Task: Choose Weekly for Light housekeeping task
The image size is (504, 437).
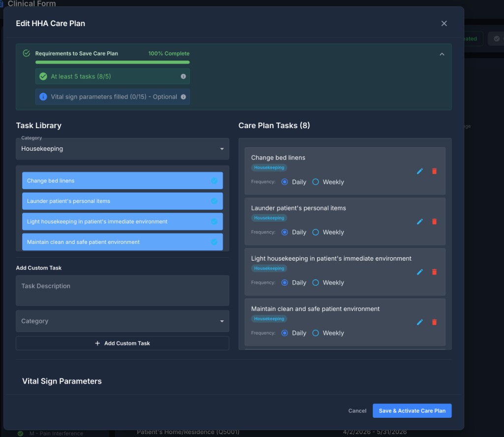Action: pos(315,282)
